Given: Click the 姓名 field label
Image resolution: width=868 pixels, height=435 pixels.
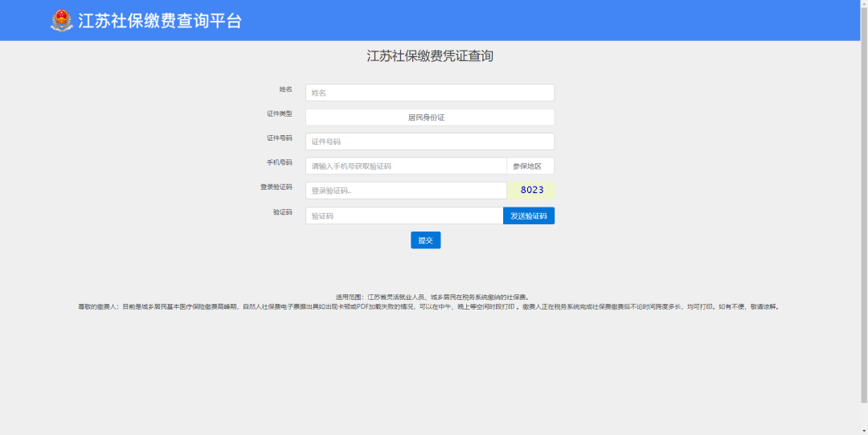Looking at the screenshot, I should coord(285,89).
